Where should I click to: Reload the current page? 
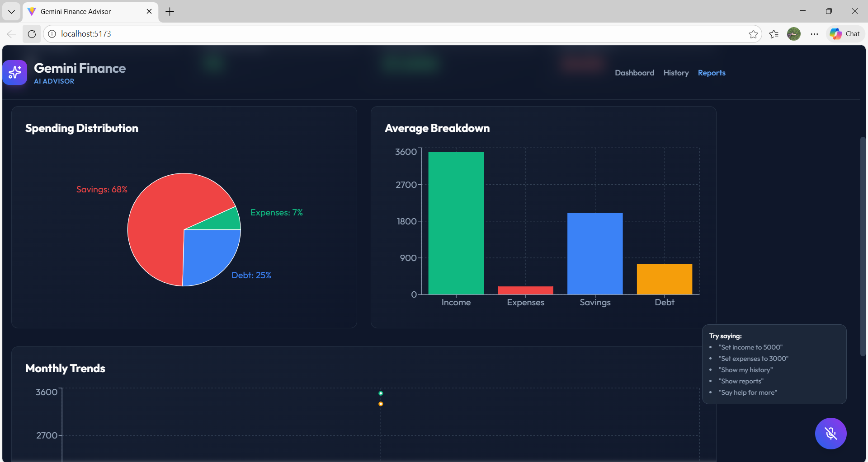[x=32, y=34]
